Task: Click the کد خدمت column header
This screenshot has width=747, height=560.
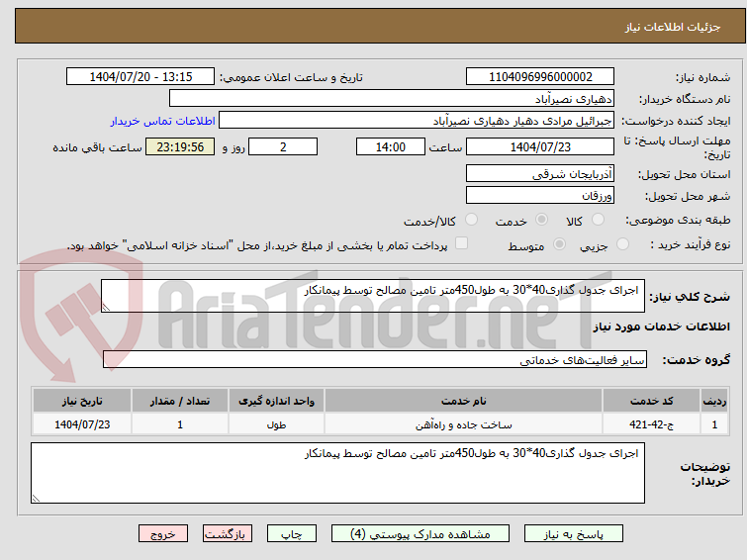Action: [651, 401]
